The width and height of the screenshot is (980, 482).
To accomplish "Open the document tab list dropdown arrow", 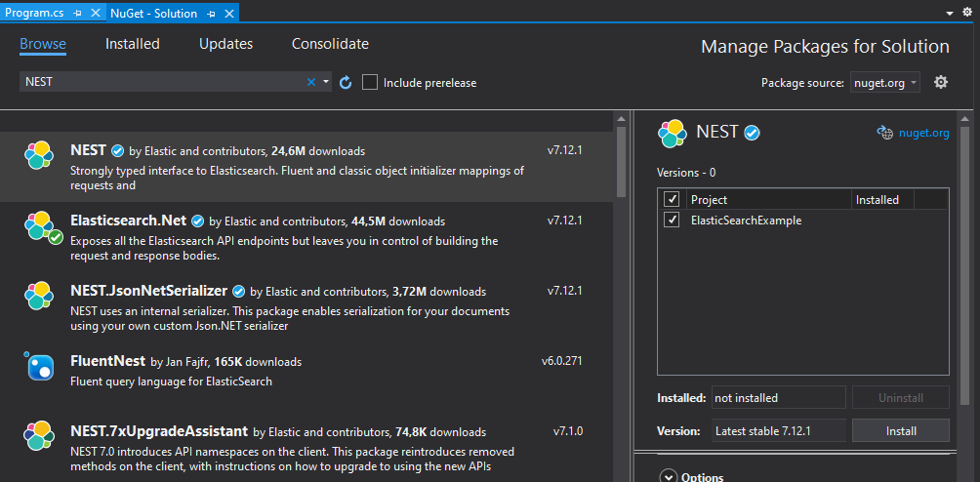I will click(x=950, y=13).
